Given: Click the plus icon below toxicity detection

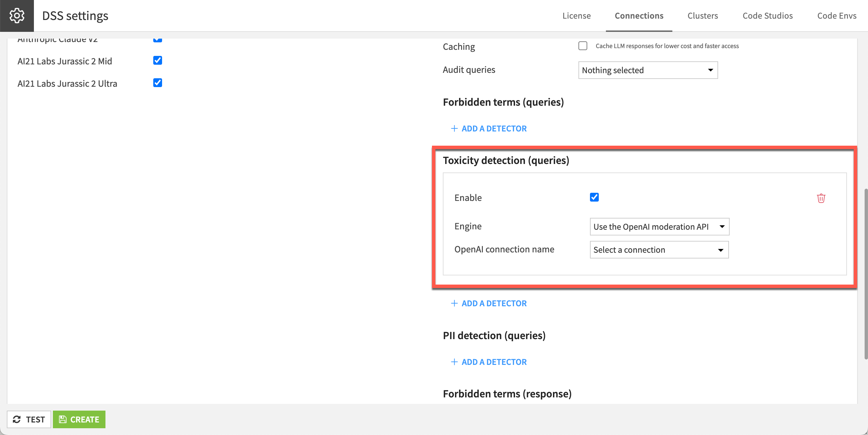Looking at the screenshot, I should click(x=454, y=303).
